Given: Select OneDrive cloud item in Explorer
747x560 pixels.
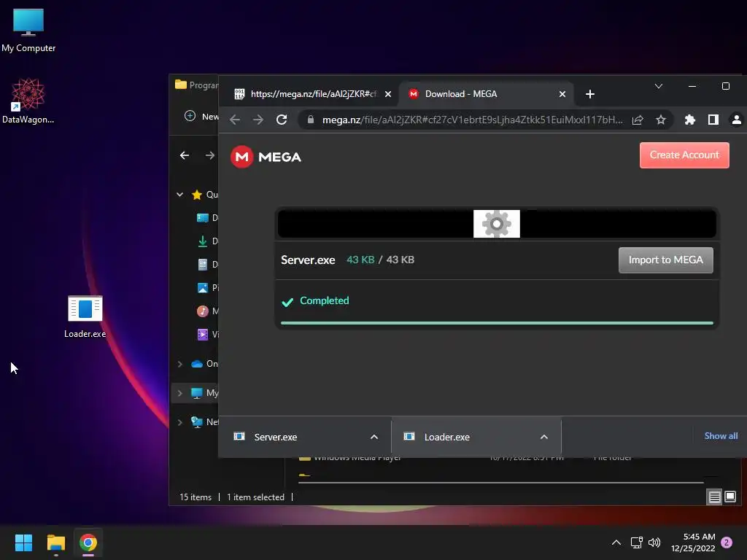Looking at the screenshot, I should (204, 364).
